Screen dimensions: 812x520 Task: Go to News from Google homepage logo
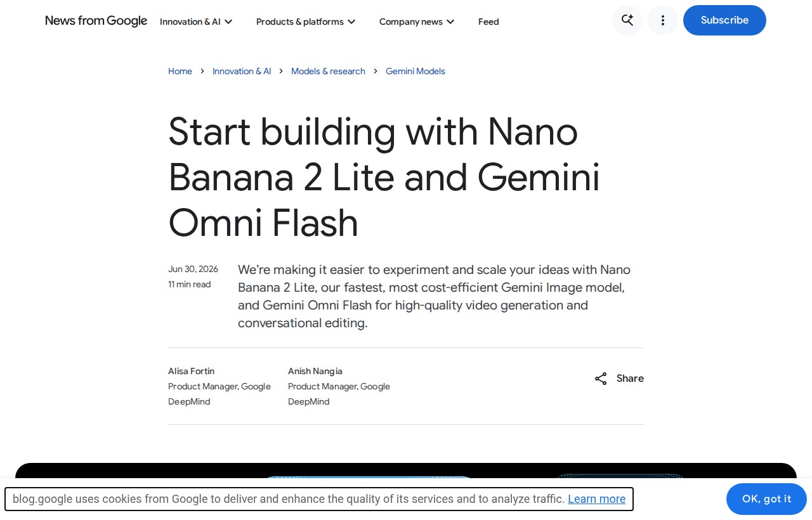pyautogui.click(x=96, y=21)
